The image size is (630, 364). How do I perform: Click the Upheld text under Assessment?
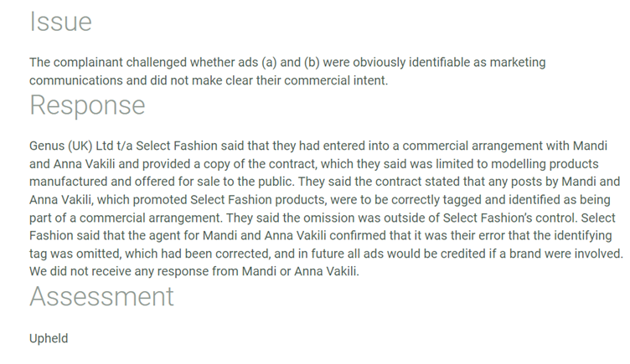pos(49,338)
